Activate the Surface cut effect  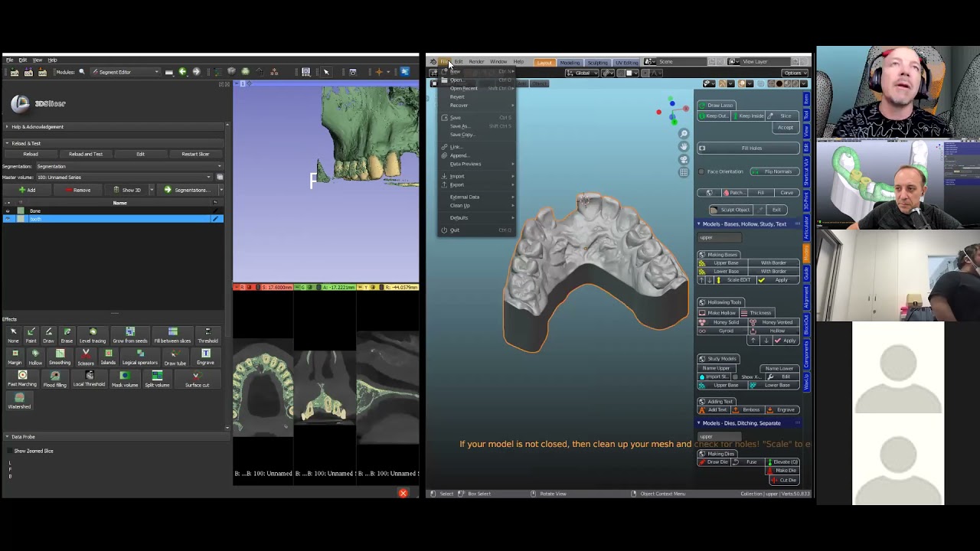(197, 379)
